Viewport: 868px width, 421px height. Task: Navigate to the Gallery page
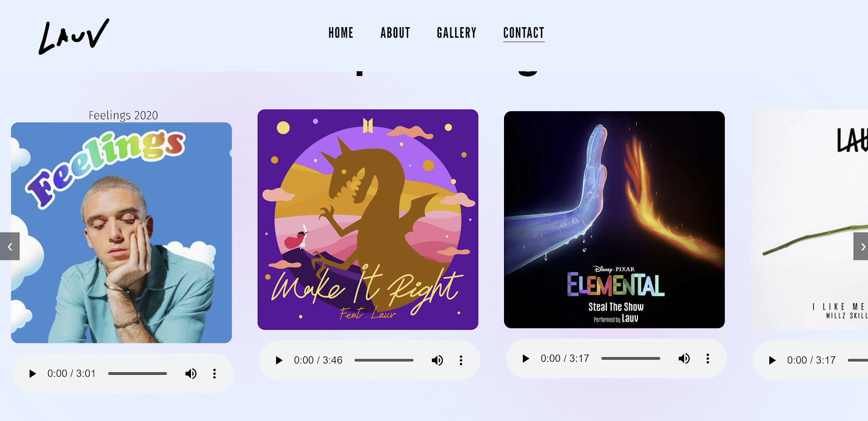click(457, 33)
